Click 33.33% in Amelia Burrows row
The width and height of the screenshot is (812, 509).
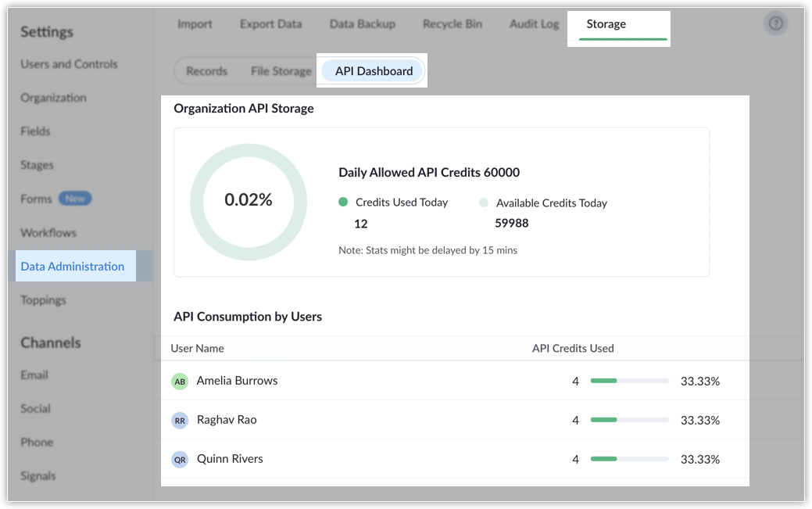click(700, 382)
